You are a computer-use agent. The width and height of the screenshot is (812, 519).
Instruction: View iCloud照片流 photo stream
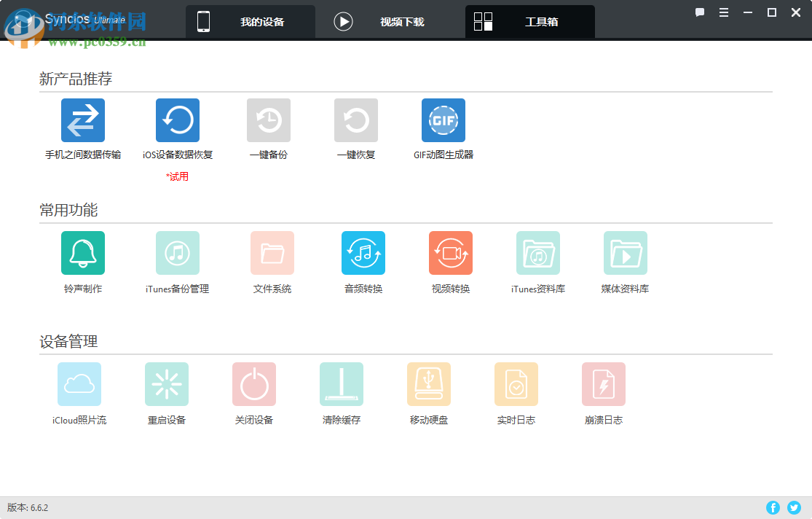click(x=79, y=383)
